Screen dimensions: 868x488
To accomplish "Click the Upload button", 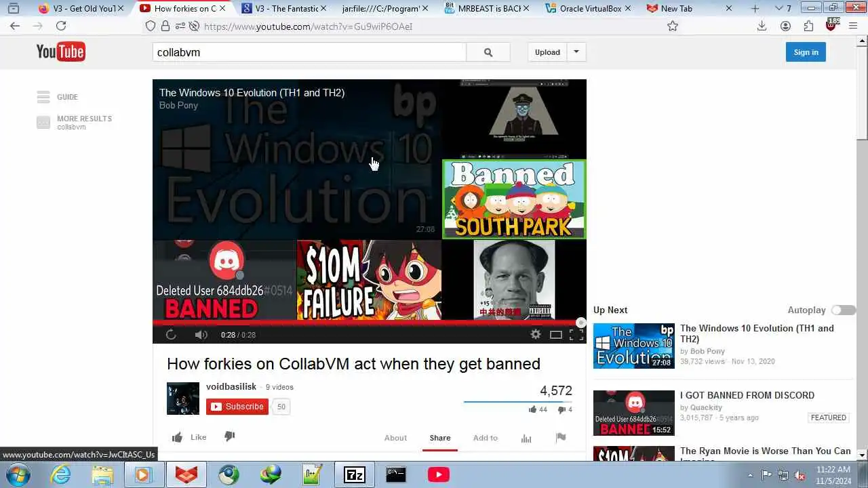I will tap(547, 52).
